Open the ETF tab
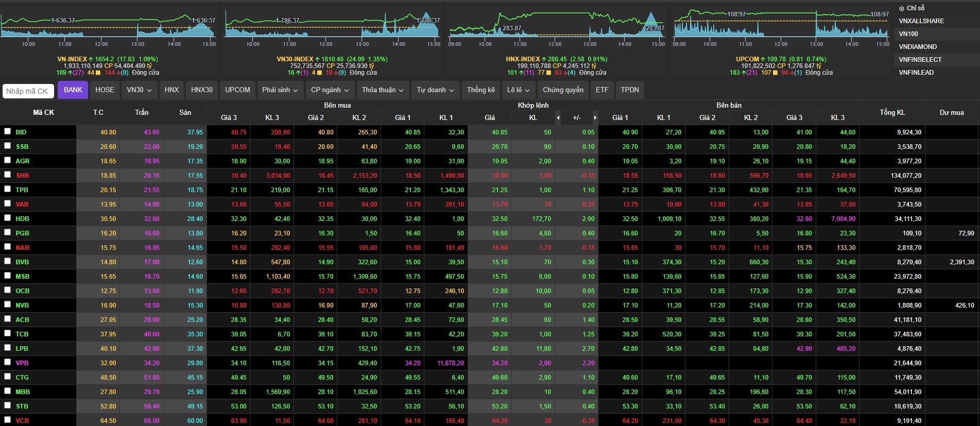The height and width of the screenshot is (426, 980). click(x=602, y=90)
